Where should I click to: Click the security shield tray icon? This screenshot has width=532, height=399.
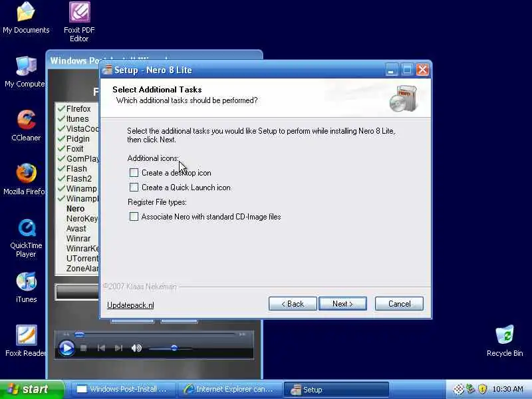pyautogui.click(x=483, y=389)
